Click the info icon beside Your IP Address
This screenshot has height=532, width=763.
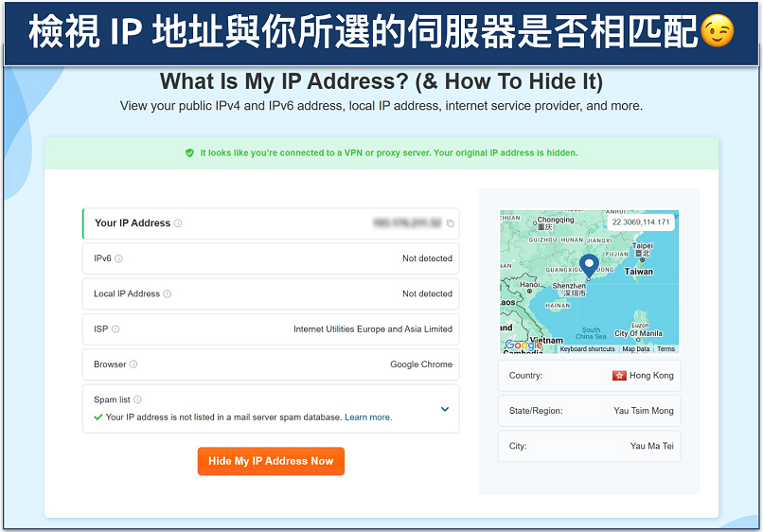[178, 223]
